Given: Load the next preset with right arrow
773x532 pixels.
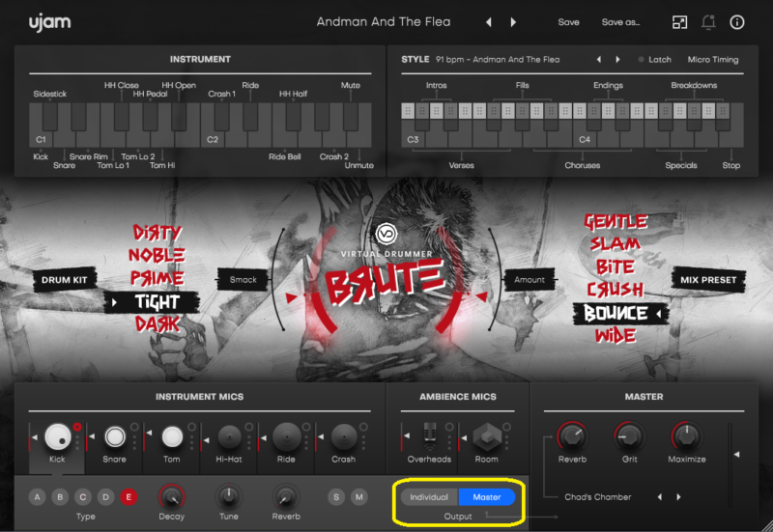Looking at the screenshot, I should click(513, 22).
